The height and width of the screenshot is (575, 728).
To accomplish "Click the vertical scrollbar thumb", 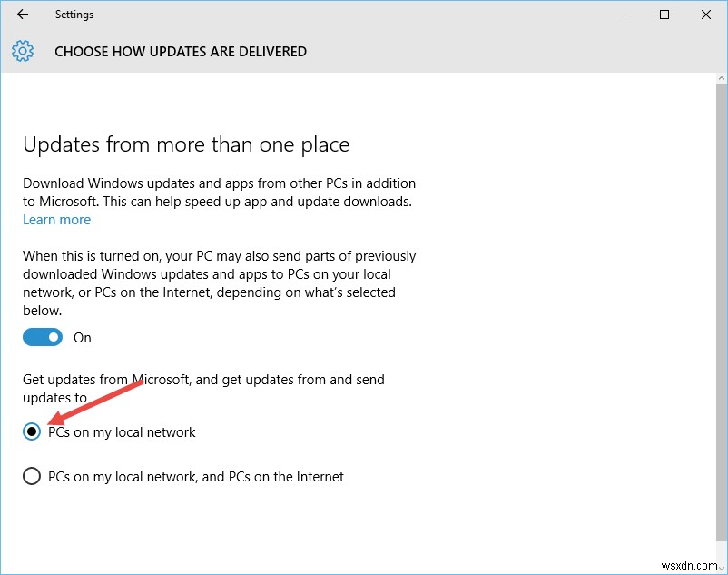I will click(x=722, y=312).
